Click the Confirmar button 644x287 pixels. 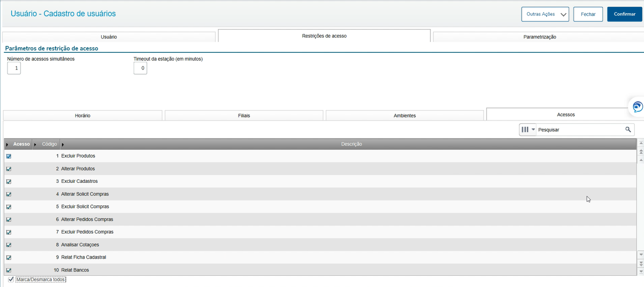click(624, 14)
